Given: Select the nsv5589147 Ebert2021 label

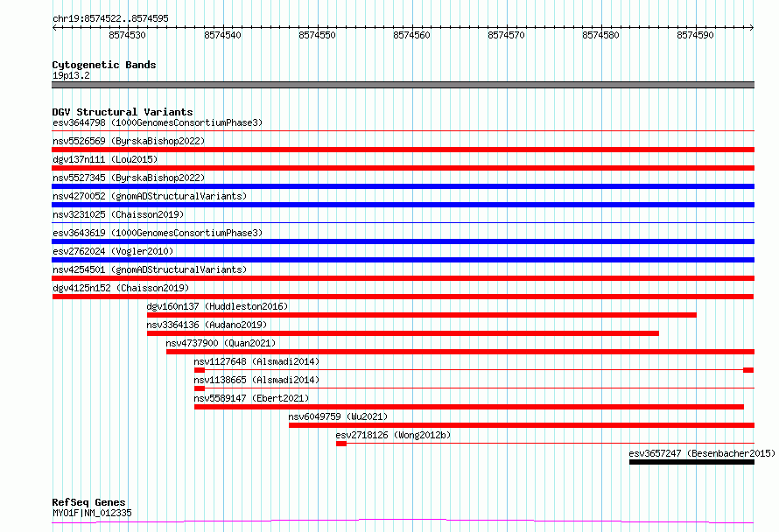Looking at the screenshot, I should click(x=251, y=398).
